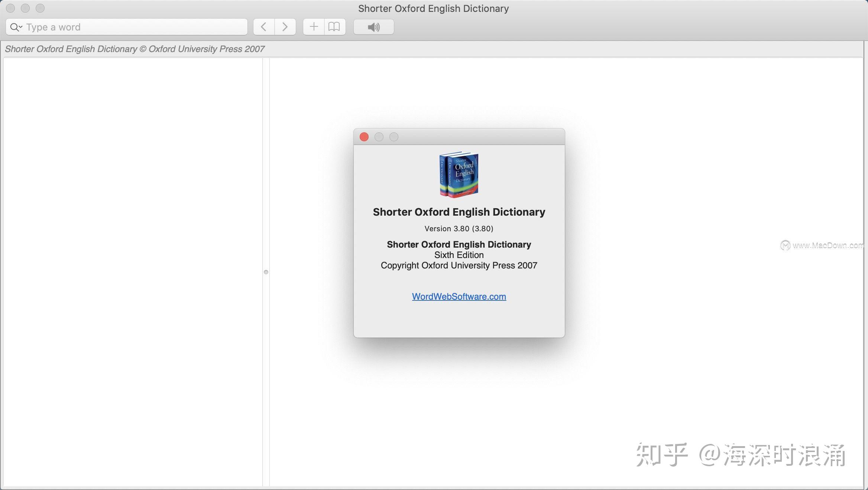Click the Version 3.80 text
This screenshot has height=490, width=868.
(459, 228)
